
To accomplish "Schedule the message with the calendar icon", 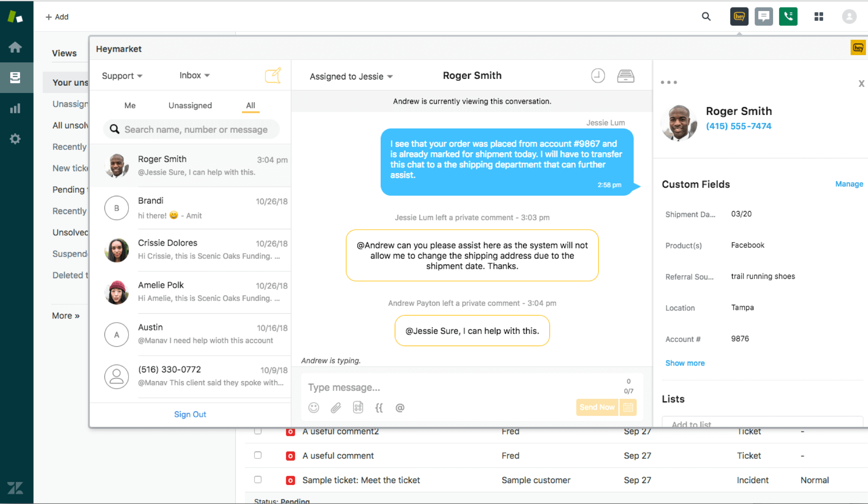I will (x=628, y=407).
